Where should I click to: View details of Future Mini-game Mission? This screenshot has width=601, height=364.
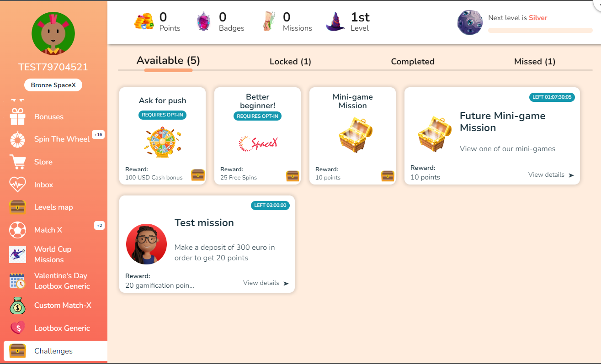tap(551, 175)
